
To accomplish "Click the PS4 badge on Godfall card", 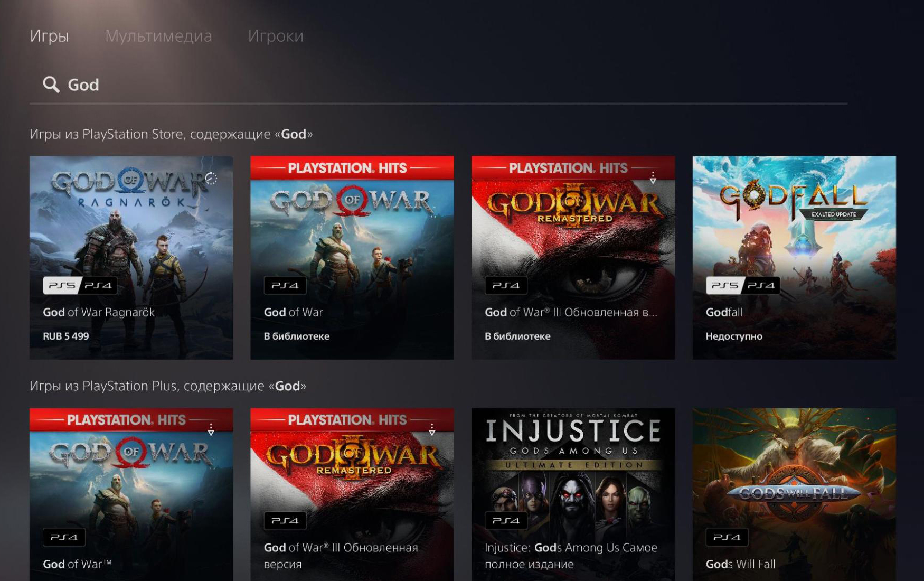I will (761, 285).
